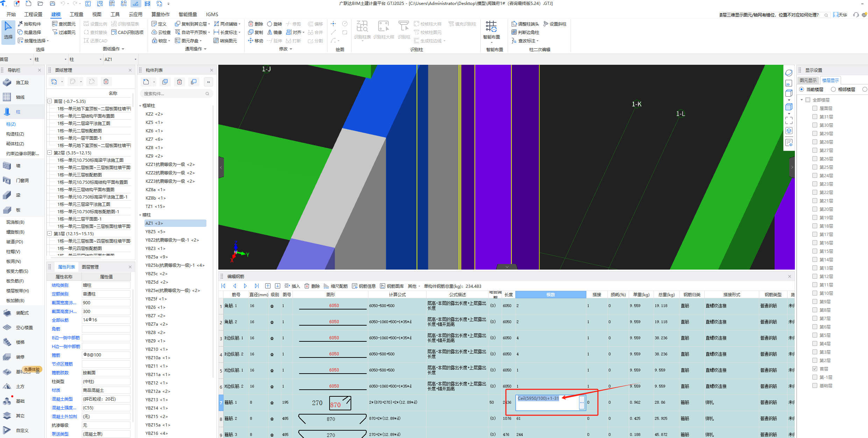Click trash icon in 图纸管理 panel

tap(106, 82)
